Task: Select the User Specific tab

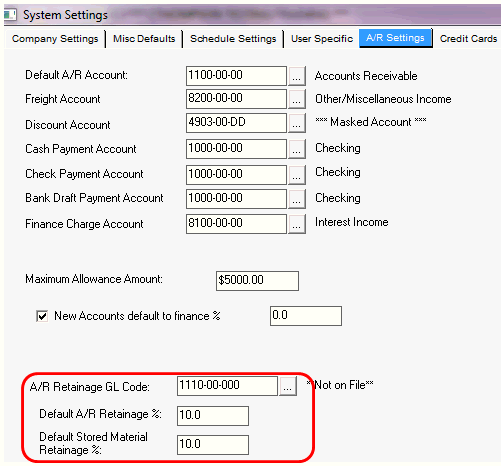Action: click(322, 39)
